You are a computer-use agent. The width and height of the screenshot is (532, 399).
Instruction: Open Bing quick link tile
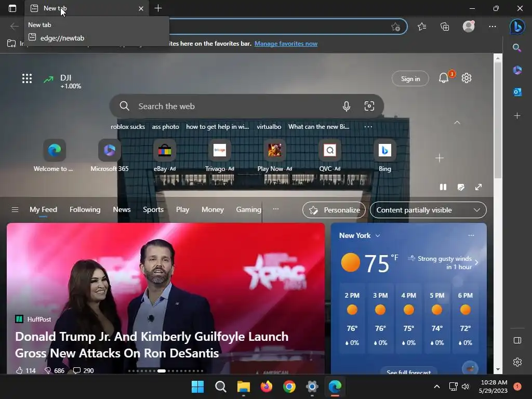pyautogui.click(x=385, y=156)
